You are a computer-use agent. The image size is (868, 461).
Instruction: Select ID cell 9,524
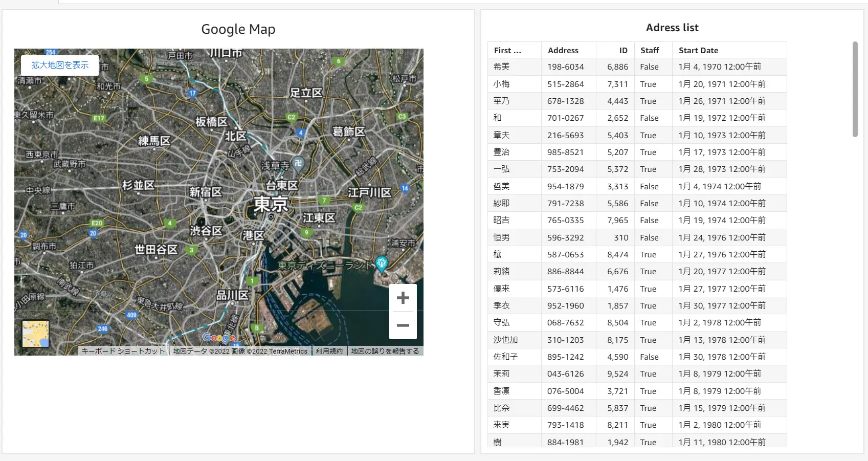click(x=615, y=374)
